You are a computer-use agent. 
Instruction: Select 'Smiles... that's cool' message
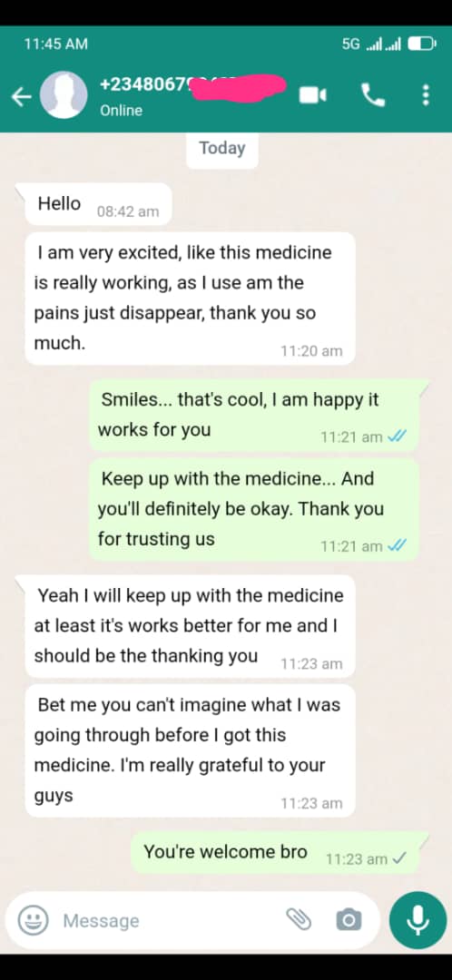[254, 415]
